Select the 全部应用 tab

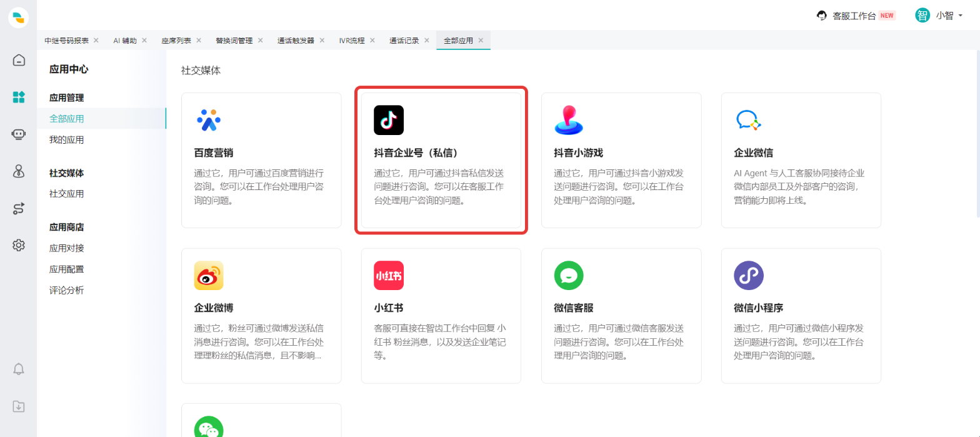click(459, 40)
